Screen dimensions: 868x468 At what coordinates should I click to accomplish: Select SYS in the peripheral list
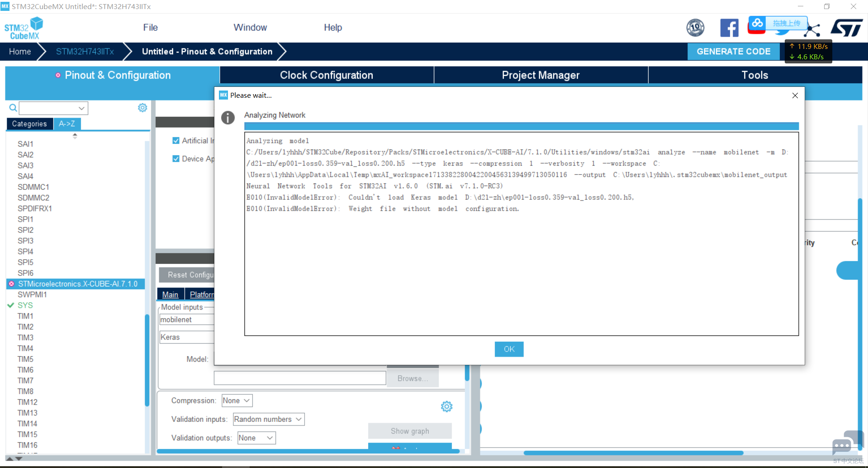[25, 305]
